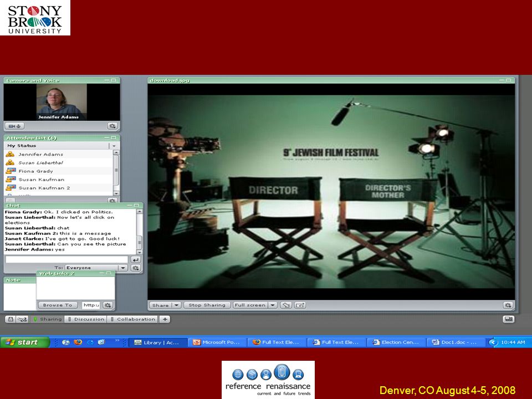Viewport: 532px width, 399px height.
Task: Click Fiona Grady presenter icon in attendee list
Action: 11,171
